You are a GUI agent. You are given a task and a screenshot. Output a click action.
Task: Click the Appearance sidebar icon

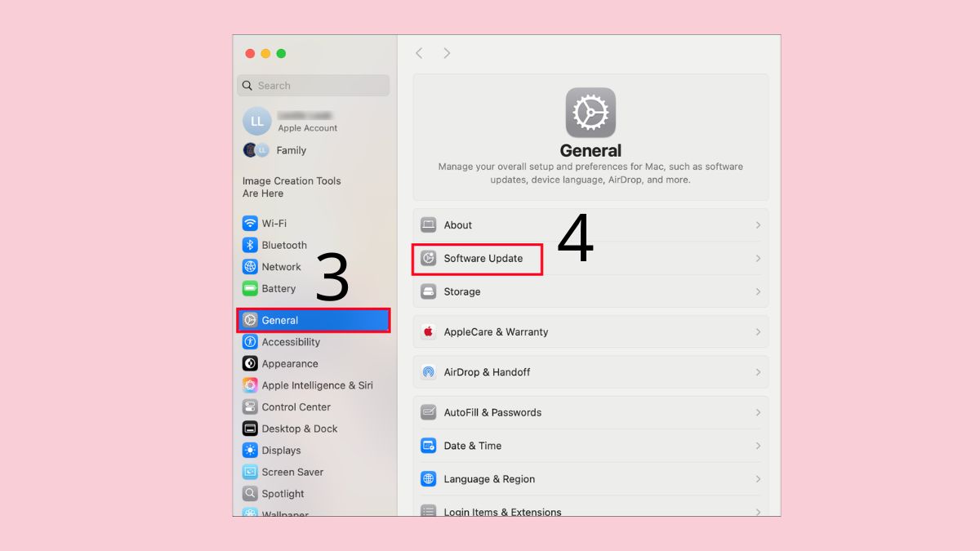pos(250,363)
